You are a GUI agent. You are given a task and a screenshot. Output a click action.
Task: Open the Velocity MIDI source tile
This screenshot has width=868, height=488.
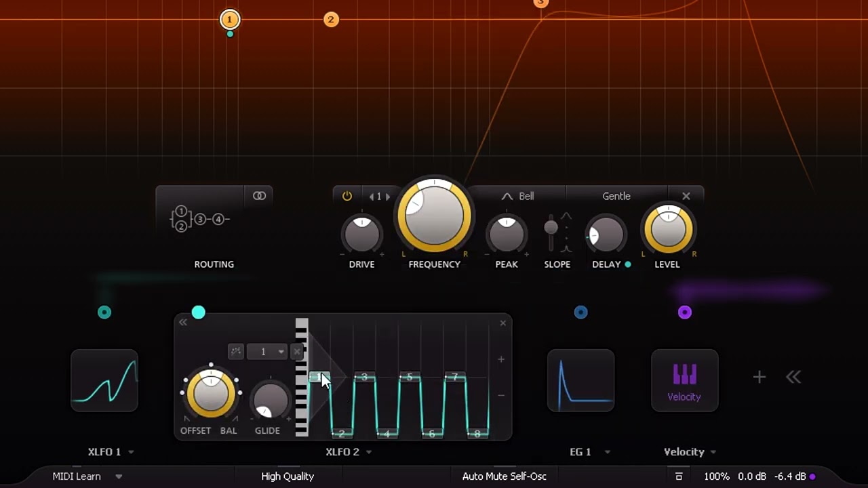[x=685, y=380]
